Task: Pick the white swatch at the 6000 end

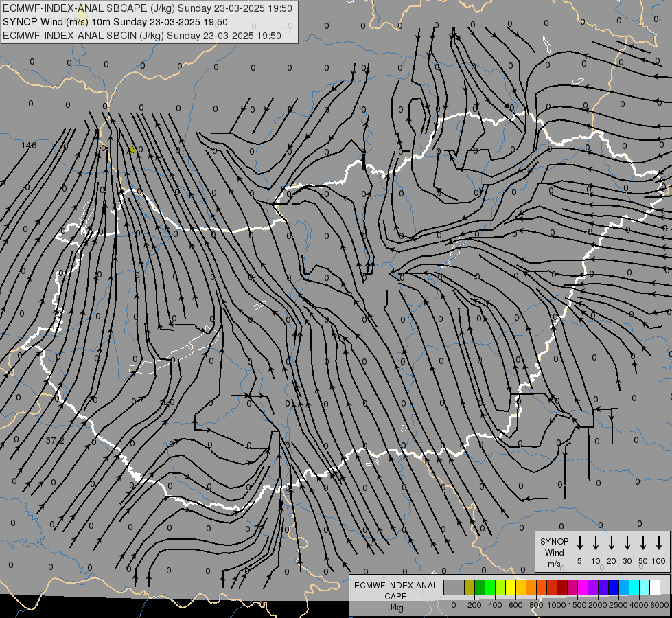Action: point(655,588)
